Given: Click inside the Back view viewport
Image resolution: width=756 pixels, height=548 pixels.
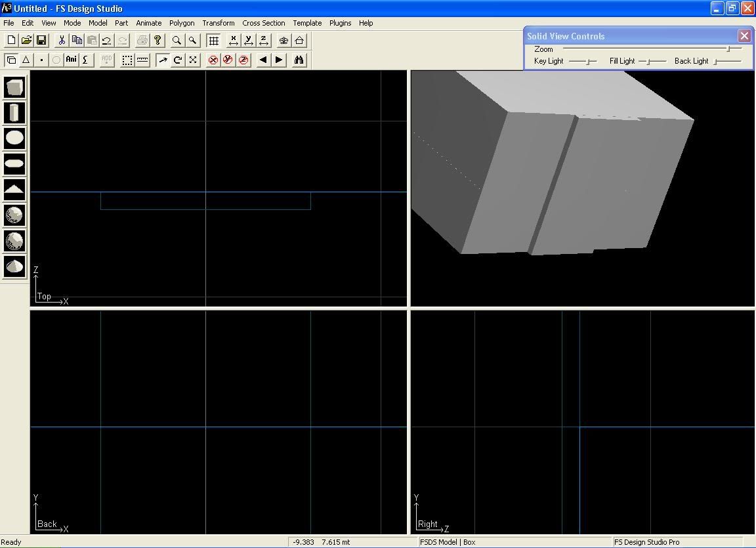Looking at the screenshot, I should pyautogui.click(x=219, y=422).
